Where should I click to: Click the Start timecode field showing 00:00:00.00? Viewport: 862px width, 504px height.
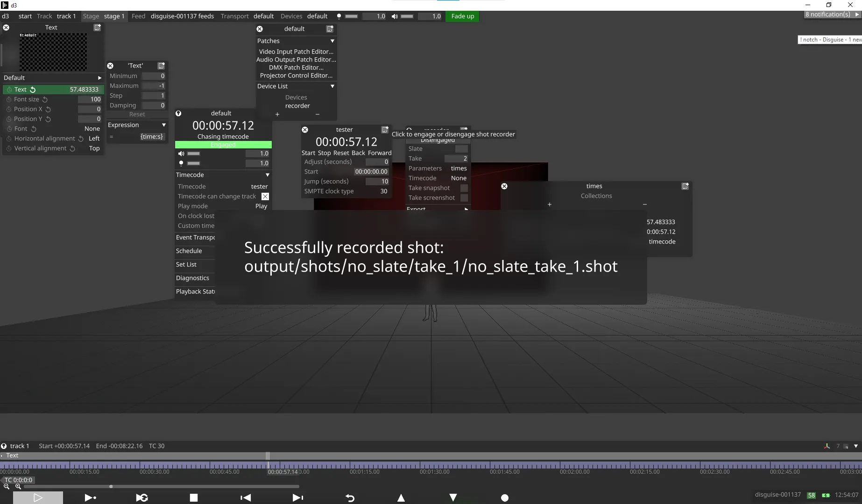point(371,171)
